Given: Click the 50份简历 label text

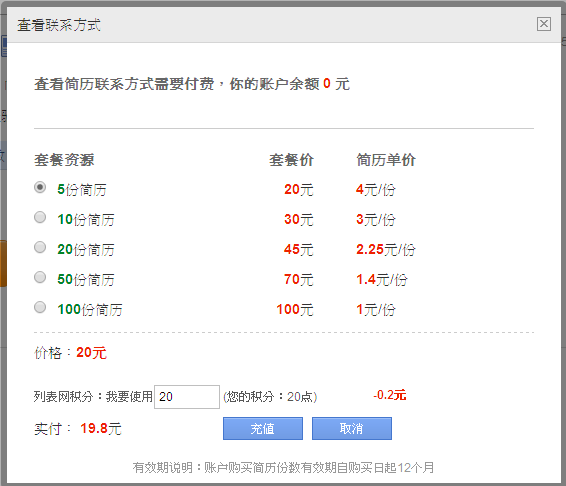Looking at the screenshot, I should (x=86, y=279).
